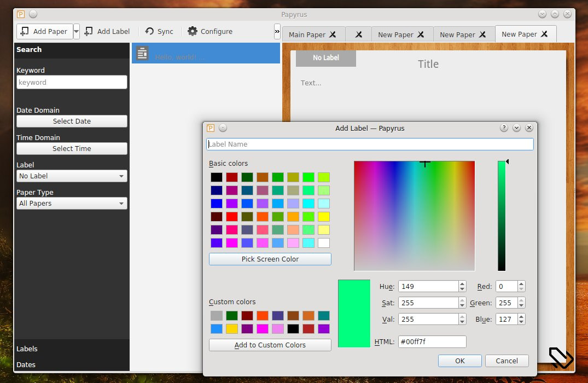Decrease the Green spinbox value
The width and height of the screenshot is (588, 383).
pos(521,306)
